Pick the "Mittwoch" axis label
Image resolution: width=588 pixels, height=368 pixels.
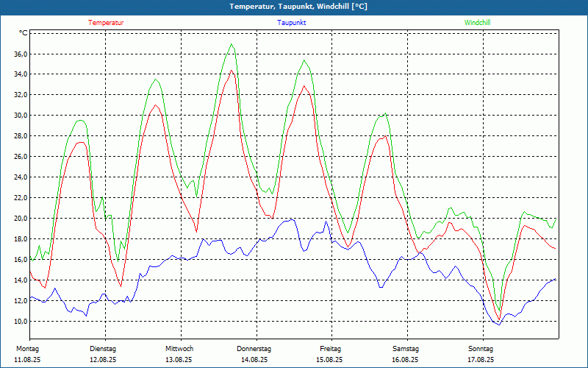coord(179,349)
